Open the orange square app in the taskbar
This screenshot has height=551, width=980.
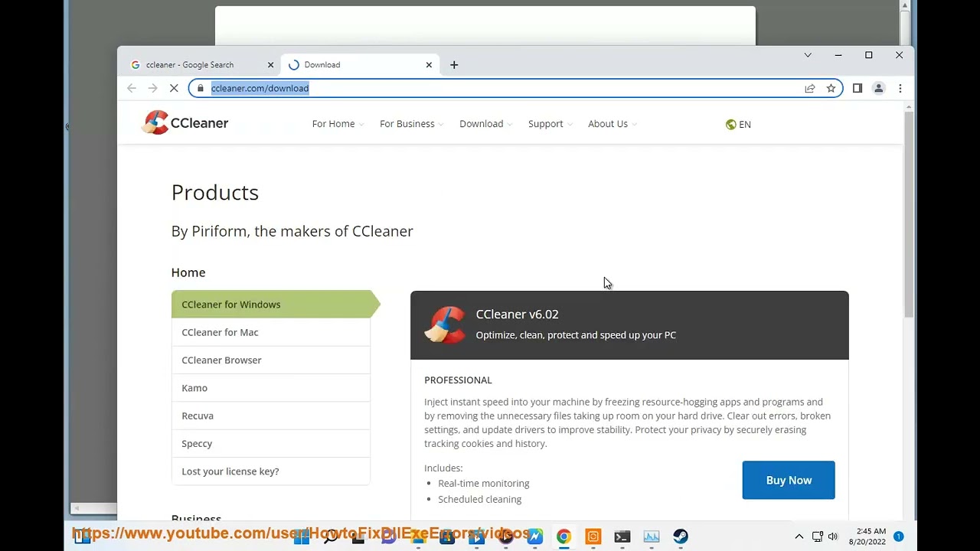pyautogui.click(x=593, y=536)
